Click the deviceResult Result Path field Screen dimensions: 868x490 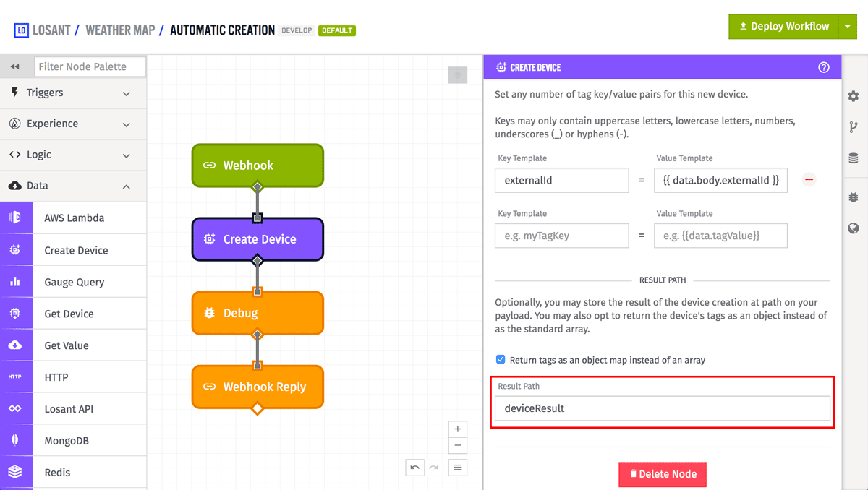pos(663,408)
